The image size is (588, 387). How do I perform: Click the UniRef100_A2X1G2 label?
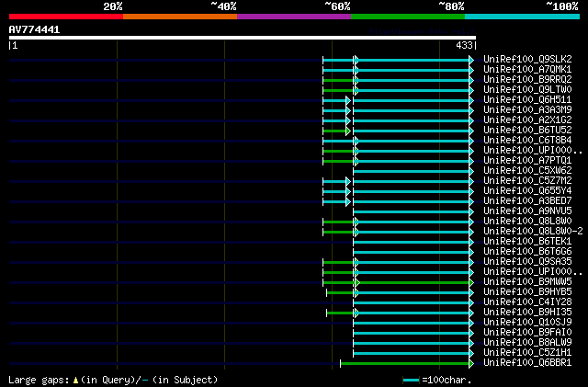[x=527, y=120]
